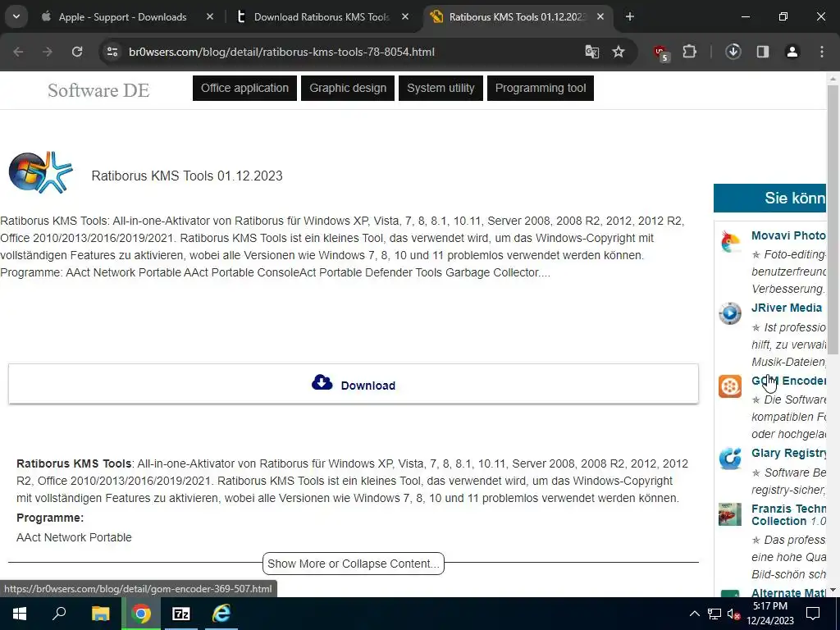This screenshot has height=630, width=840.
Task: Close the Download Ratiborus KMS Tools tab
Action: (405, 16)
